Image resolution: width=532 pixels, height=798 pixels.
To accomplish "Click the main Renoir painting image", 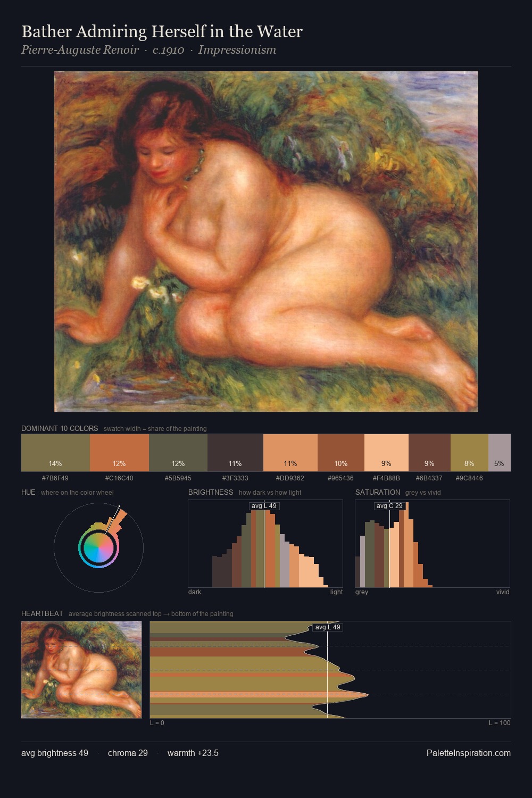I will (266, 242).
